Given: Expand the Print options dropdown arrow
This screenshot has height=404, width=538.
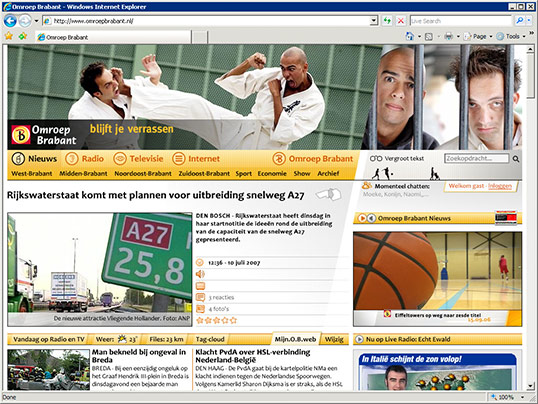Looking at the screenshot, I should tap(458, 36).
